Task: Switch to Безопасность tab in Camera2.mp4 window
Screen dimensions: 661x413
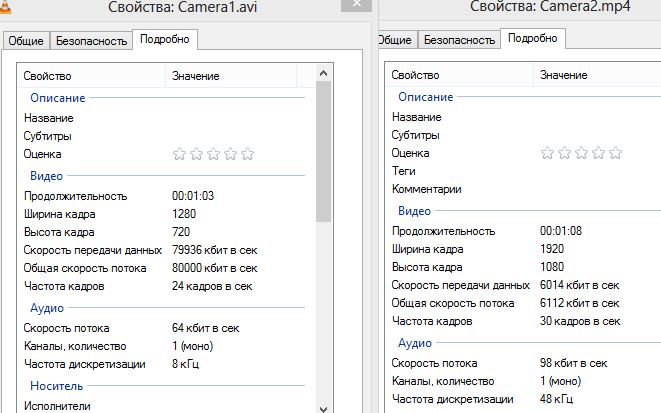Action: coord(457,40)
